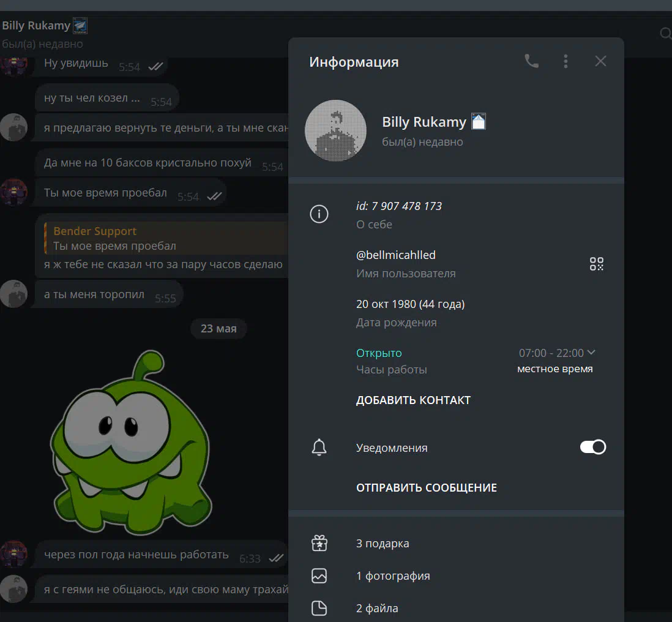Click the file document icon
The width and height of the screenshot is (672, 622).
(319, 609)
